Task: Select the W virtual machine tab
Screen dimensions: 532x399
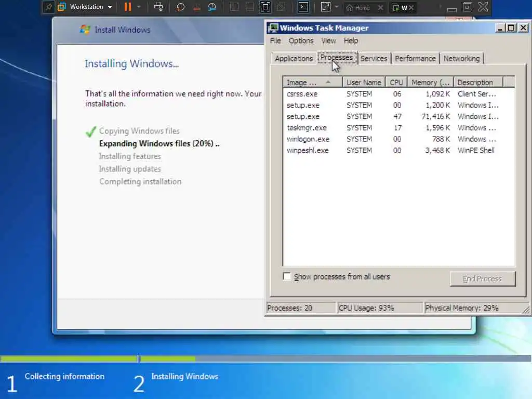Action: pyautogui.click(x=400, y=7)
